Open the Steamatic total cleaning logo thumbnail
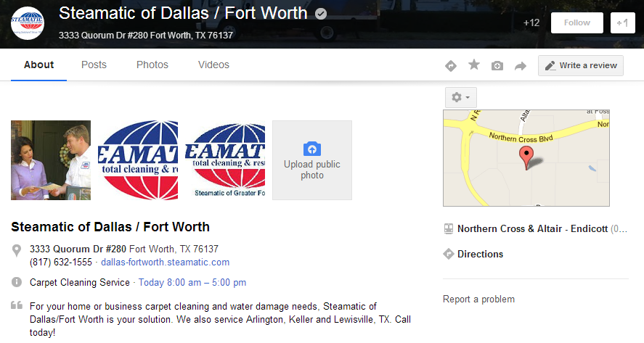This screenshot has height=343, width=644. 138,160
